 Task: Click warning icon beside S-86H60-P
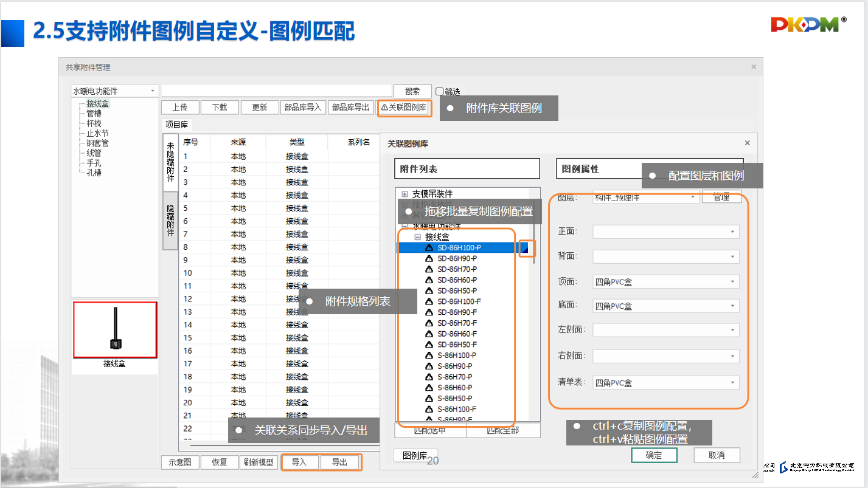click(x=429, y=388)
